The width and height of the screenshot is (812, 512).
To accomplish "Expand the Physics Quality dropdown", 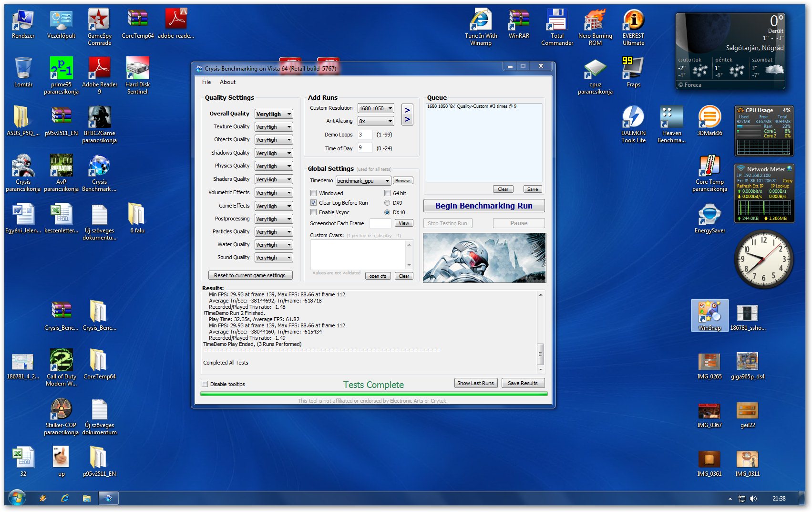I will pos(274,166).
